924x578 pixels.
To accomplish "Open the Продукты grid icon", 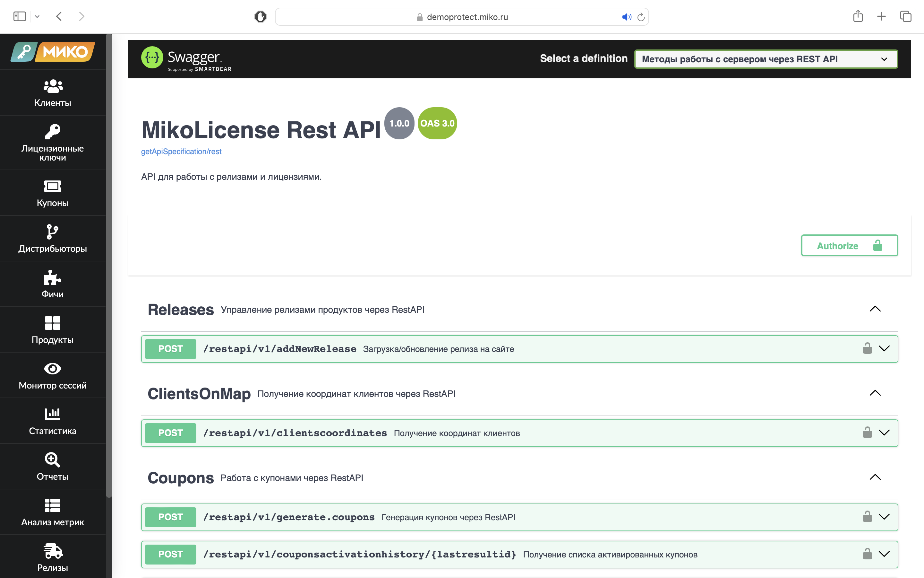I will click(x=53, y=323).
